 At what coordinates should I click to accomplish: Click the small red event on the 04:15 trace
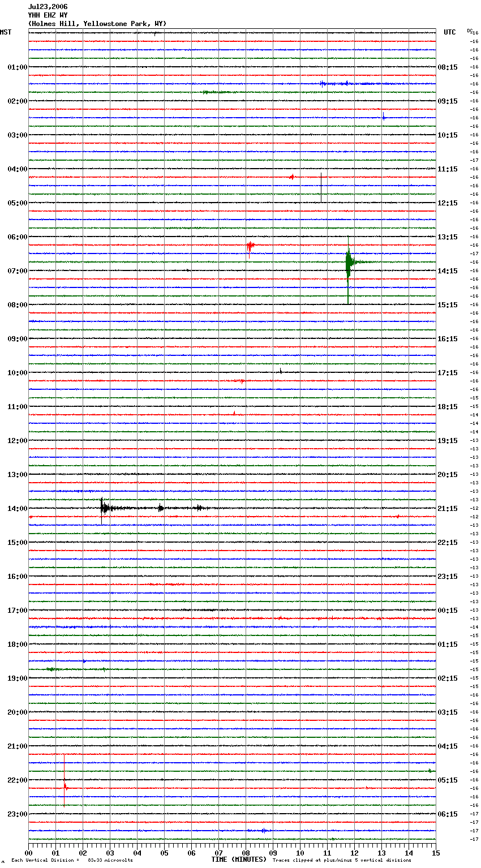(292, 177)
